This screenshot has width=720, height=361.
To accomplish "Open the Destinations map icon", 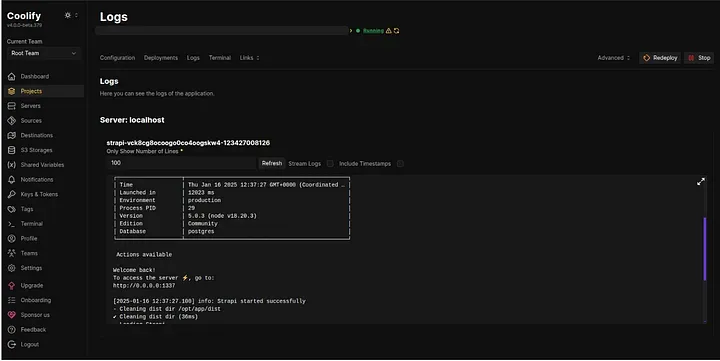I will (12, 135).
